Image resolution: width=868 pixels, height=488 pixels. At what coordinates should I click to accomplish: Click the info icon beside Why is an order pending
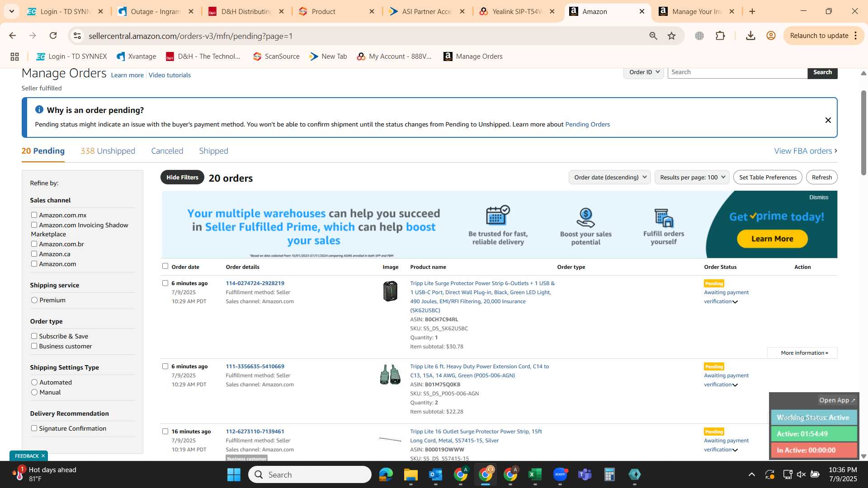click(39, 110)
